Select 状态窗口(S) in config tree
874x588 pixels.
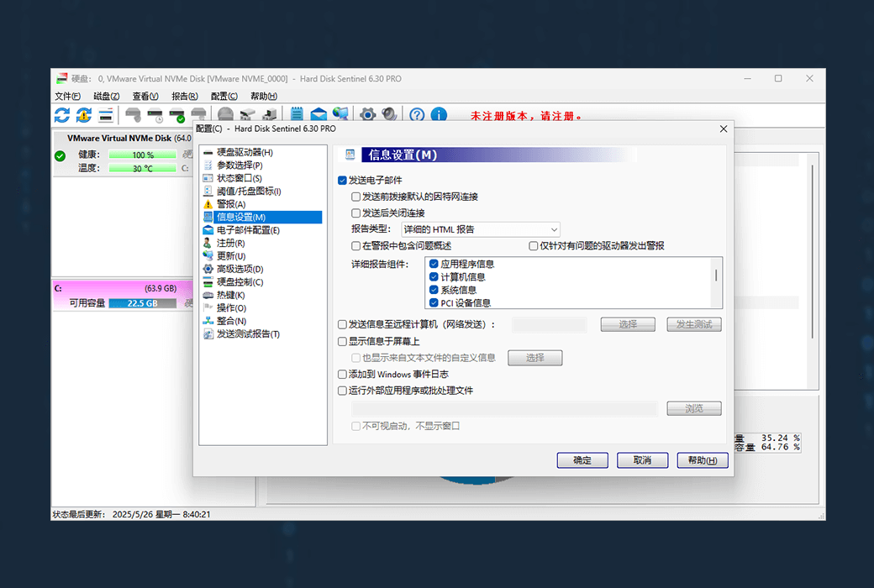(239, 178)
